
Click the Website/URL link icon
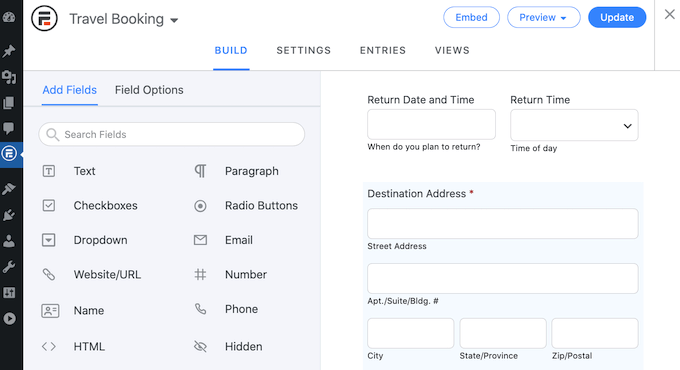[x=49, y=274]
